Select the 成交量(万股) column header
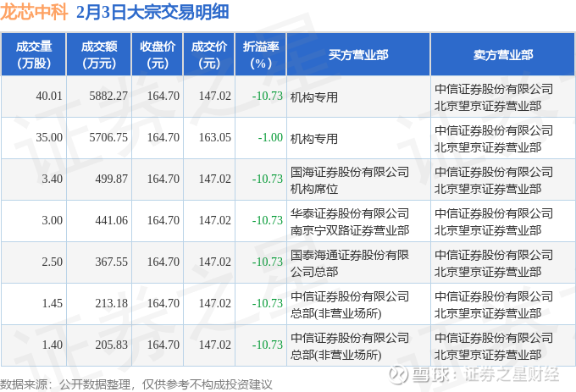This screenshot has width=576, height=392. (34, 54)
